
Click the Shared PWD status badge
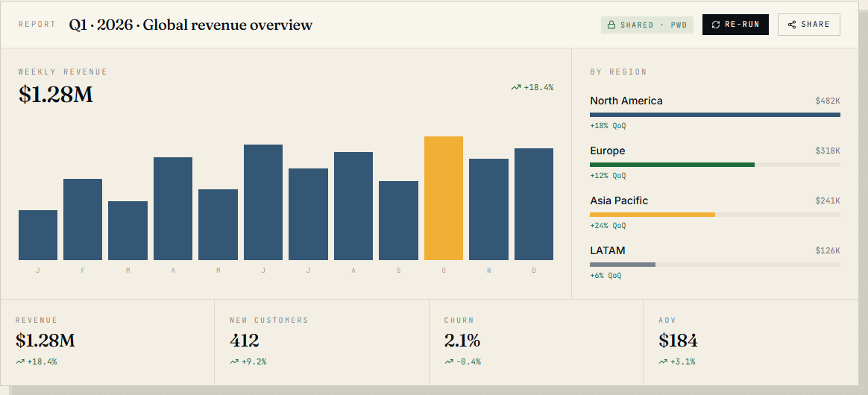647,25
